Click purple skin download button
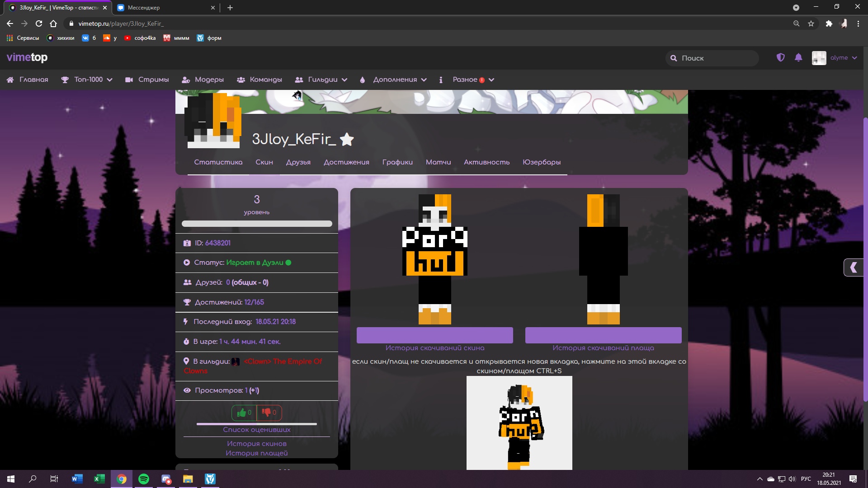The width and height of the screenshot is (868, 488). coord(435,335)
